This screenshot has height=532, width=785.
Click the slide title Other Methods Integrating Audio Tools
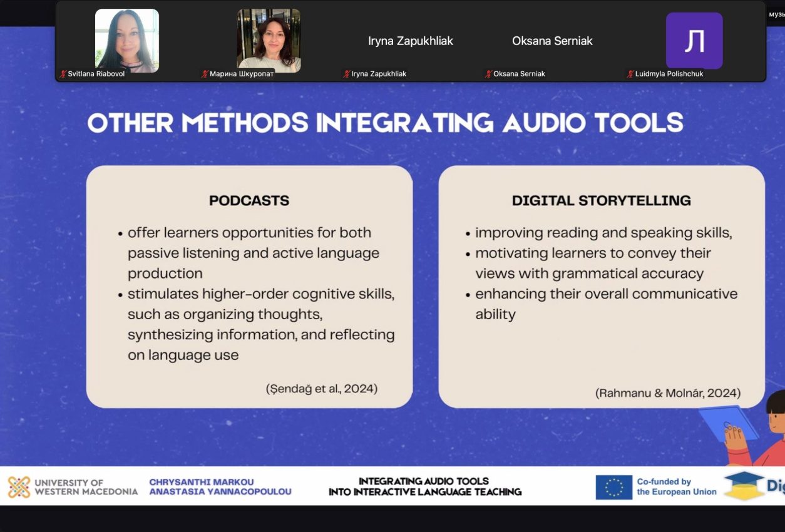coord(384,123)
